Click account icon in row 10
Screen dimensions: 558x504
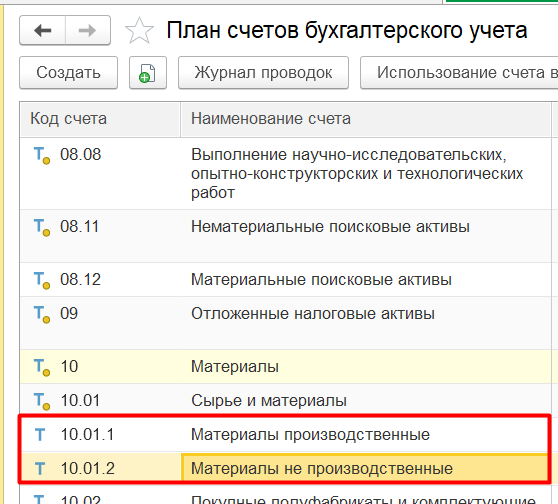click(42, 367)
